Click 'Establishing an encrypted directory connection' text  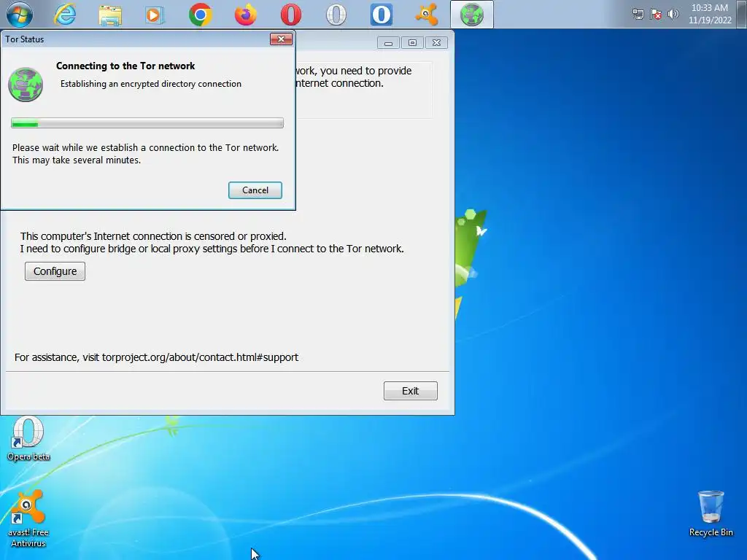(x=150, y=84)
